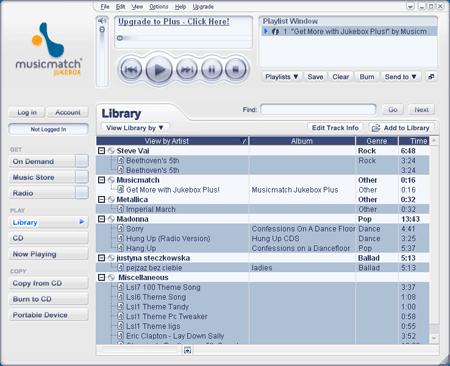This screenshot has height=366, width=450.
Task: Click the previous track button
Action: pyautogui.click(x=131, y=70)
